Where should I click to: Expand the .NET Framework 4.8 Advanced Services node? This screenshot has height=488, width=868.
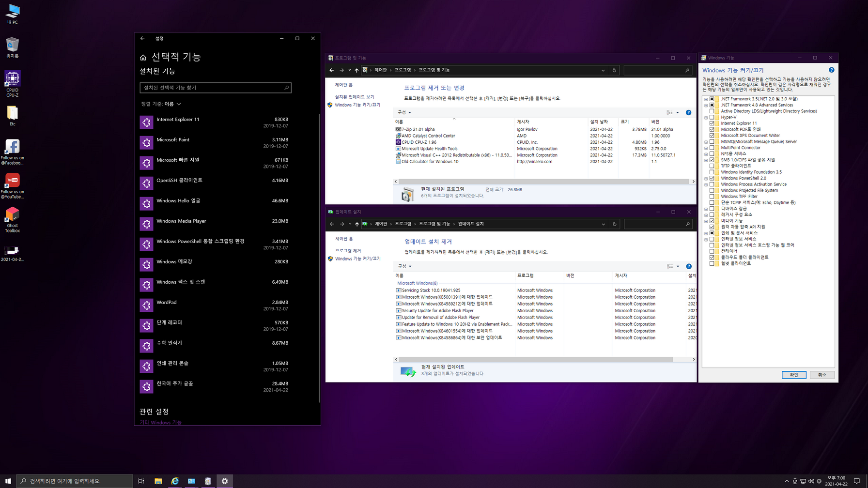pos(706,105)
